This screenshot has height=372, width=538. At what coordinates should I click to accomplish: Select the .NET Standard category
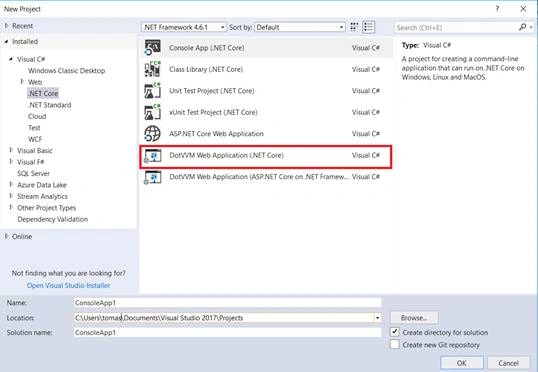point(49,105)
